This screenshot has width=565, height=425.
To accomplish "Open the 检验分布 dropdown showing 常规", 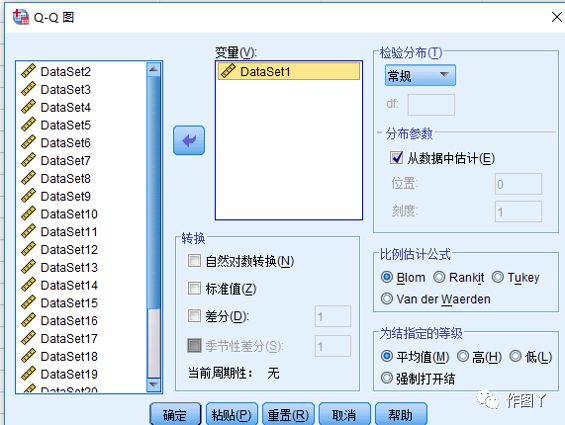I will click(420, 75).
